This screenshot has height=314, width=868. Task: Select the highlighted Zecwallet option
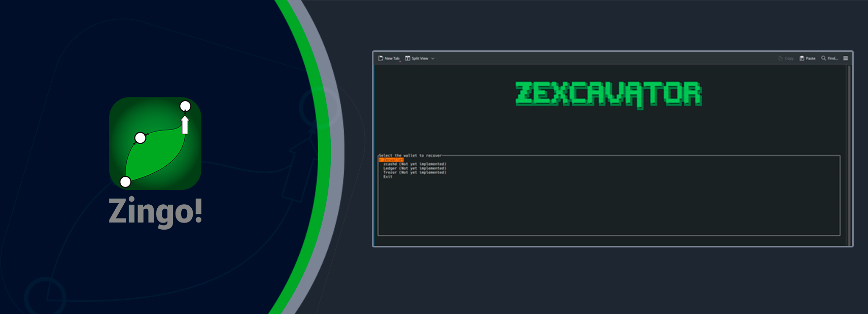391,160
